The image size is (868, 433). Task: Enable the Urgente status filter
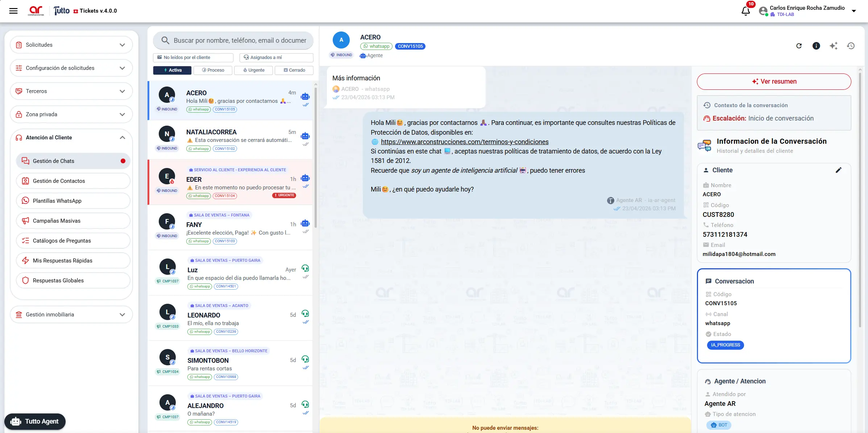point(253,70)
